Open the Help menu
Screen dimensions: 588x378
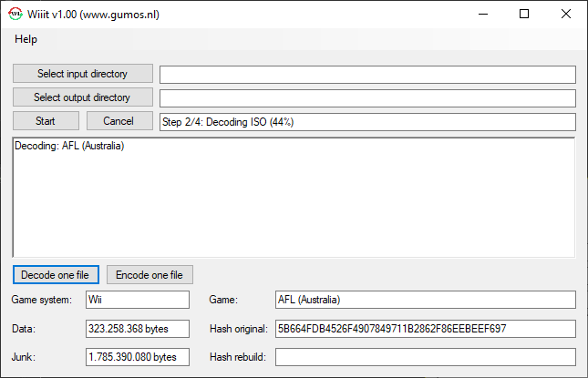tap(26, 39)
